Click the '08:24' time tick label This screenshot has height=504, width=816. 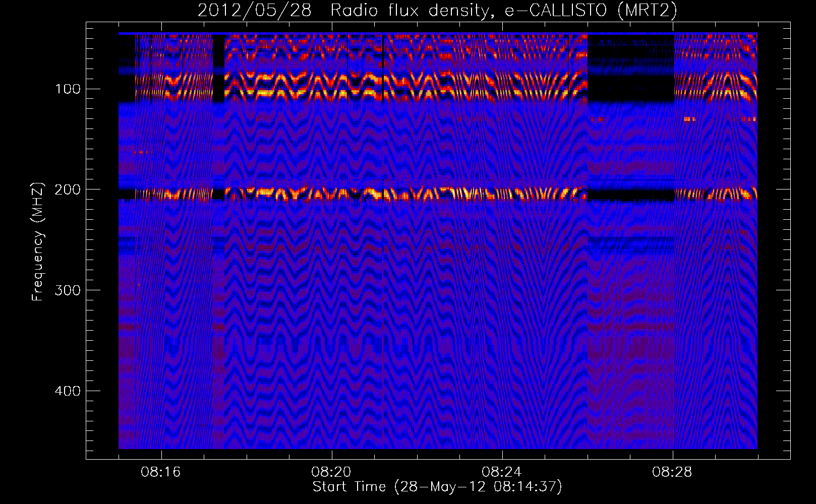coord(502,472)
